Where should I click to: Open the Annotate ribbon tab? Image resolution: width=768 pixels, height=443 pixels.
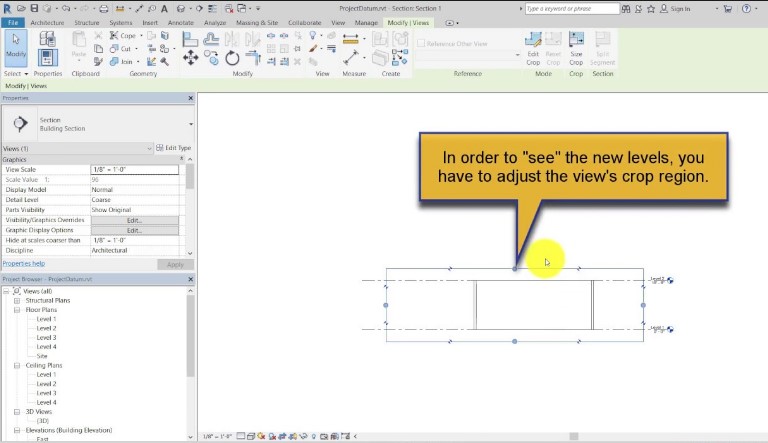(181, 23)
